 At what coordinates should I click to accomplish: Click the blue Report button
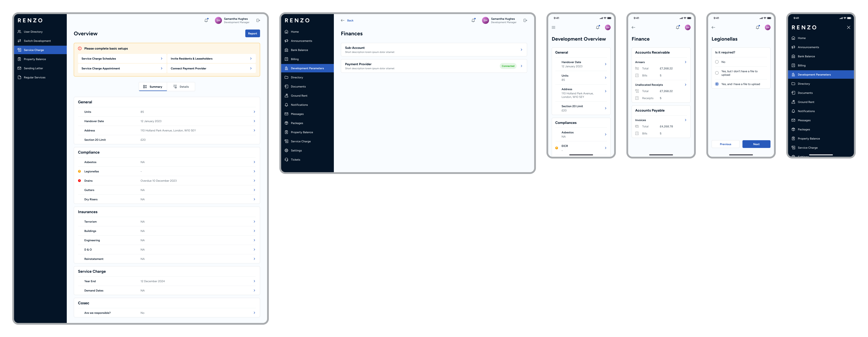tap(252, 33)
